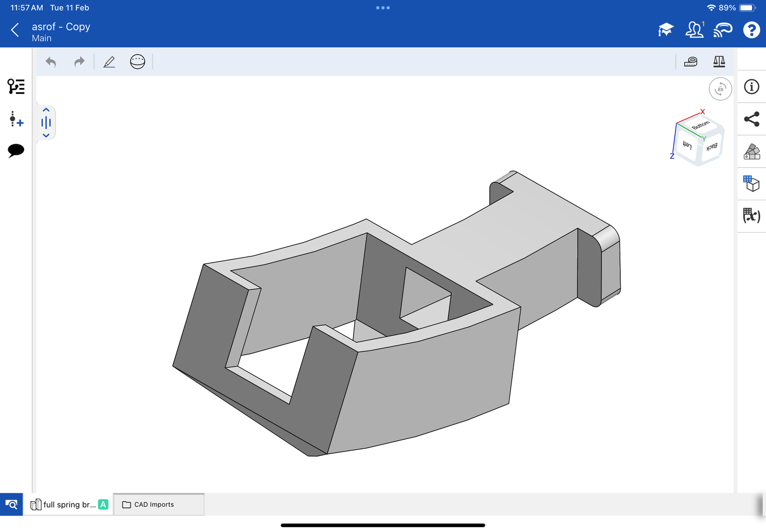Open the variable table panel
766x532 pixels.
click(x=751, y=215)
